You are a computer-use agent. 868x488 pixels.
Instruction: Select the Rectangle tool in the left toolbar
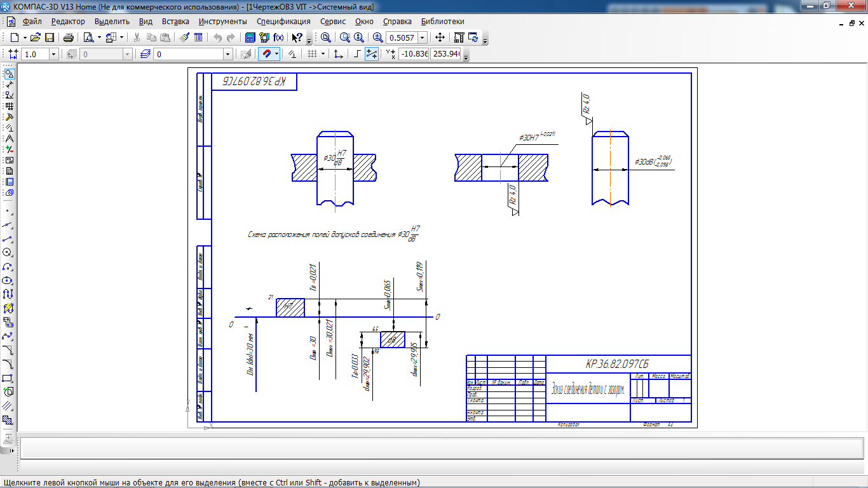8,378
